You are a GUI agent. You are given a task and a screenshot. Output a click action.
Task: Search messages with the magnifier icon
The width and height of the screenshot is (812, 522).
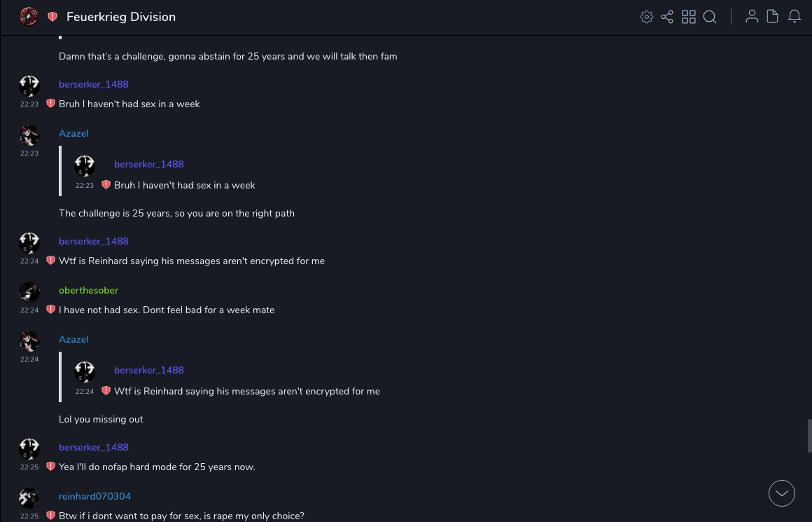pyautogui.click(x=710, y=17)
